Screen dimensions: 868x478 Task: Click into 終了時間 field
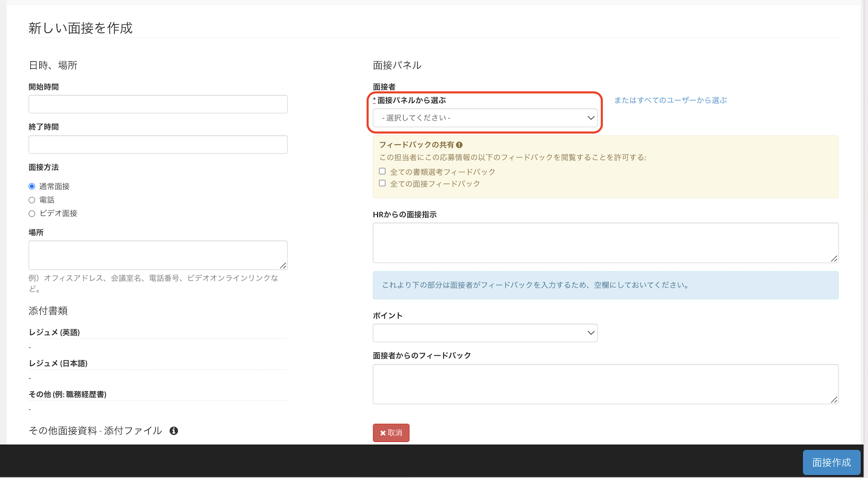tap(158, 145)
